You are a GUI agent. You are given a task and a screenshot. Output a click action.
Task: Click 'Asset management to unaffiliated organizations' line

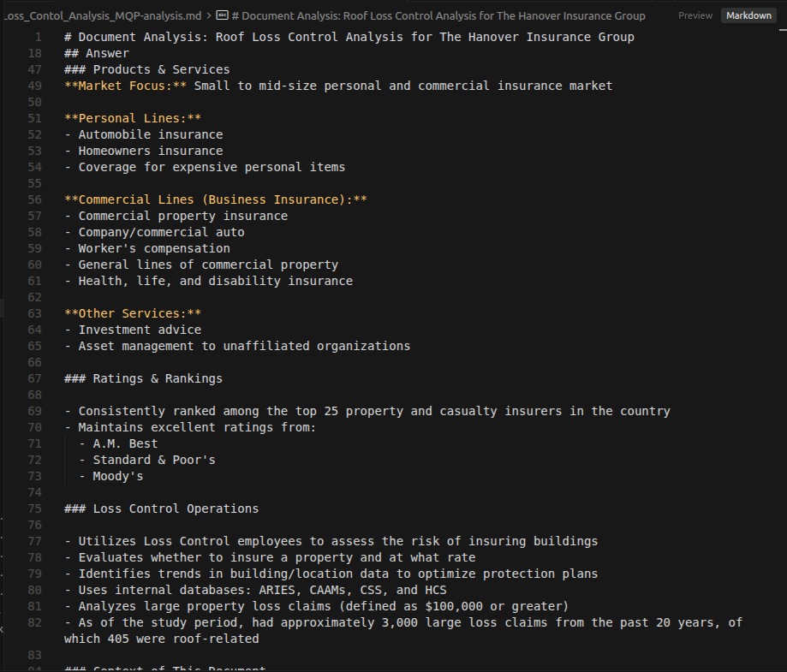[237, 346]
